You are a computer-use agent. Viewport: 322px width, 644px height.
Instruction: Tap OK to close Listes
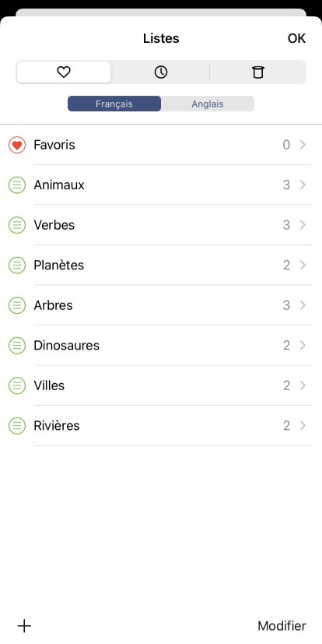(x=296, y=38)
